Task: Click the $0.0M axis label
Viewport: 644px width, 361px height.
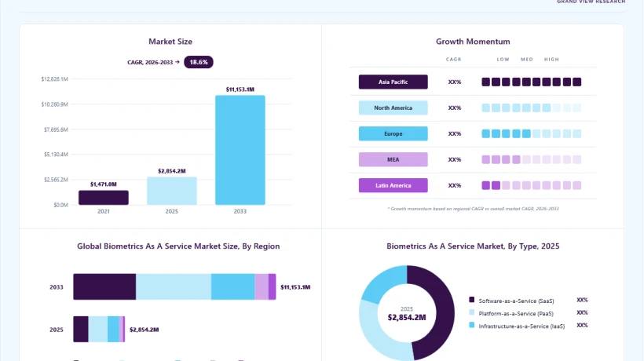Action: (x=60, y=205)
